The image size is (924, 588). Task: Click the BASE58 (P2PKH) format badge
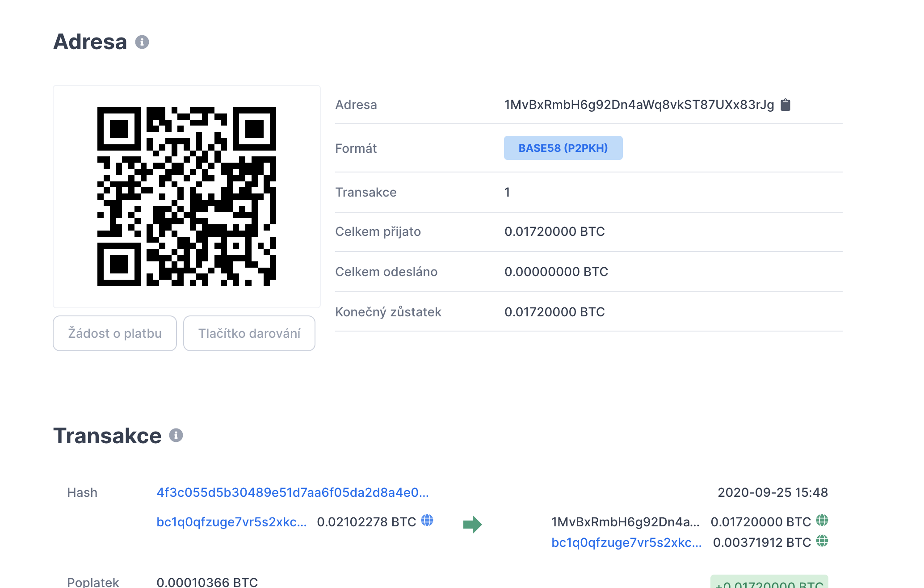point(563,148)
